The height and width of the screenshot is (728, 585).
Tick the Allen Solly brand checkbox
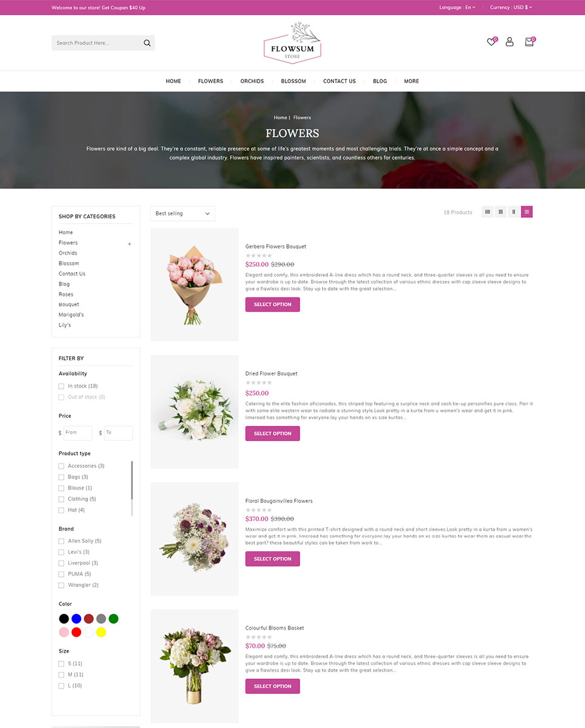click(x=61, y=541)
